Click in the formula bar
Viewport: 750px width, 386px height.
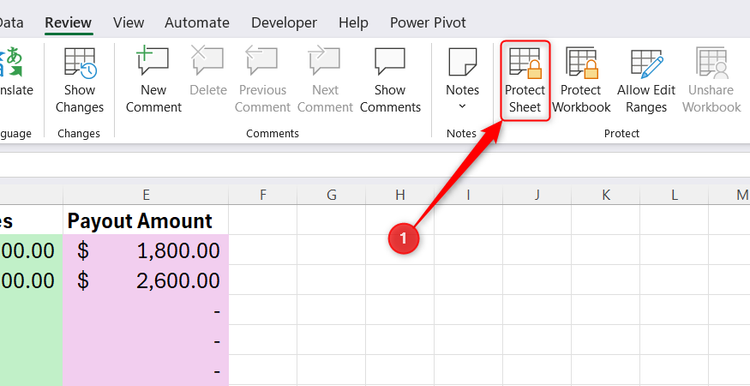[375, 165]
